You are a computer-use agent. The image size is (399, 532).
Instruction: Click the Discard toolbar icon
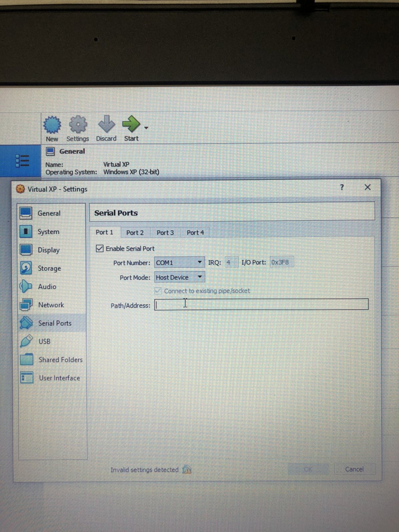click(106, 125)
